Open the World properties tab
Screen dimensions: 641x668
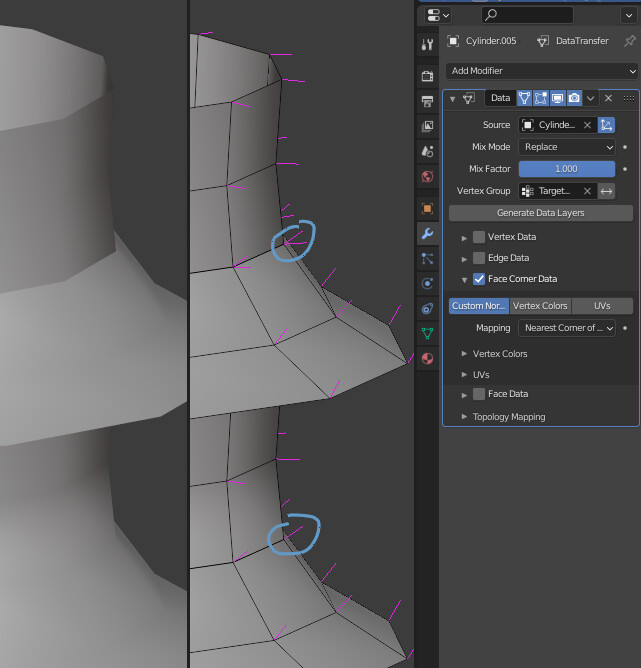click(427, 176)
